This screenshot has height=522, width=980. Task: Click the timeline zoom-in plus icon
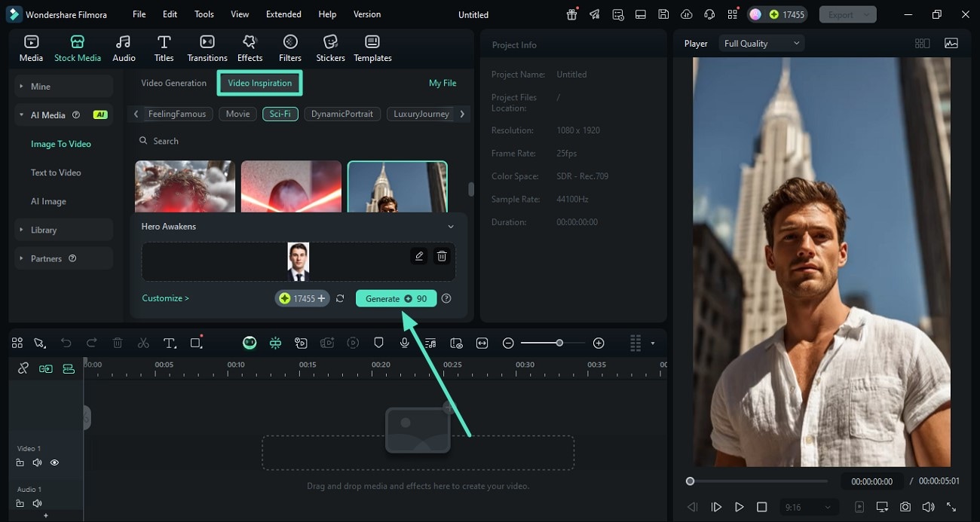coord(599,343)
